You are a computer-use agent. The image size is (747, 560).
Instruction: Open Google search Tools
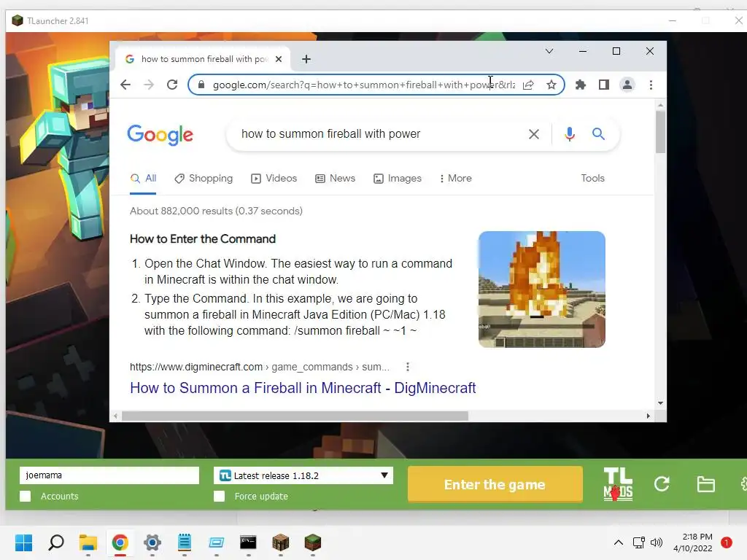592,178
